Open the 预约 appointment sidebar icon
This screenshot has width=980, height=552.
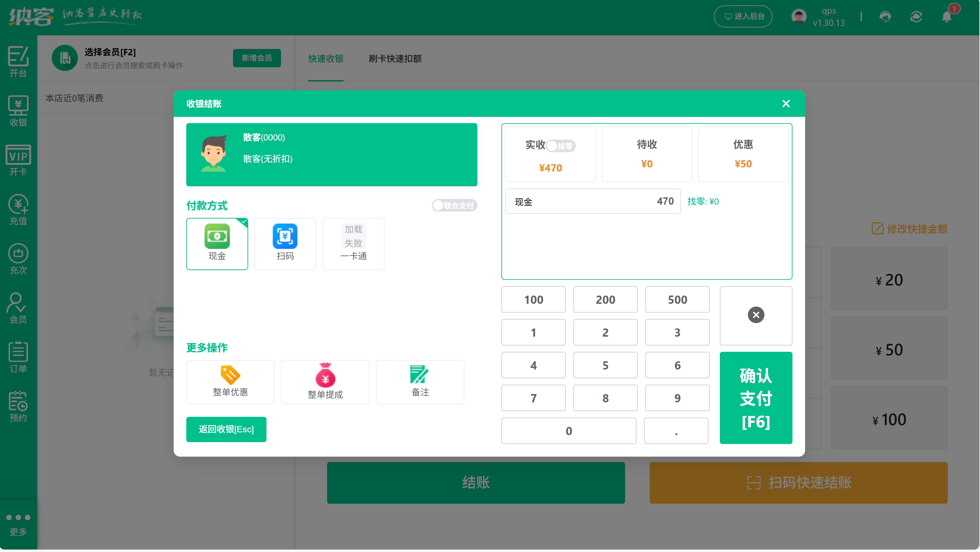18,406
